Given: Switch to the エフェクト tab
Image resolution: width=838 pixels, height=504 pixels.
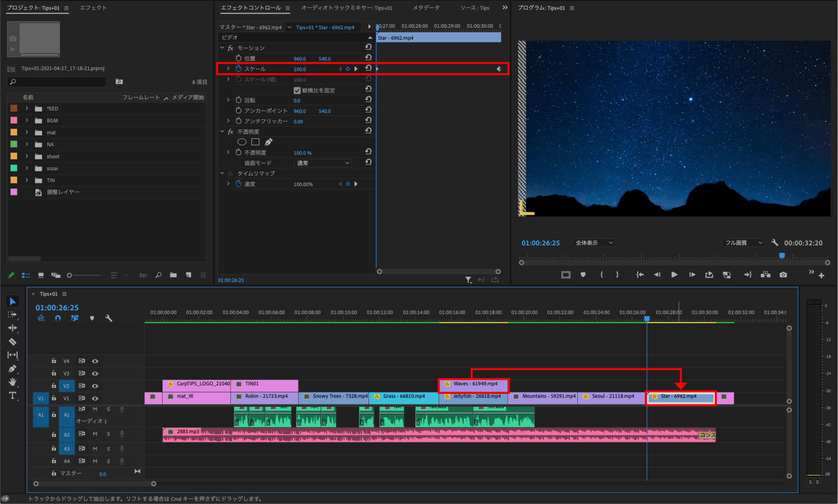Looking at the screenshot, I should click(93, 8).
